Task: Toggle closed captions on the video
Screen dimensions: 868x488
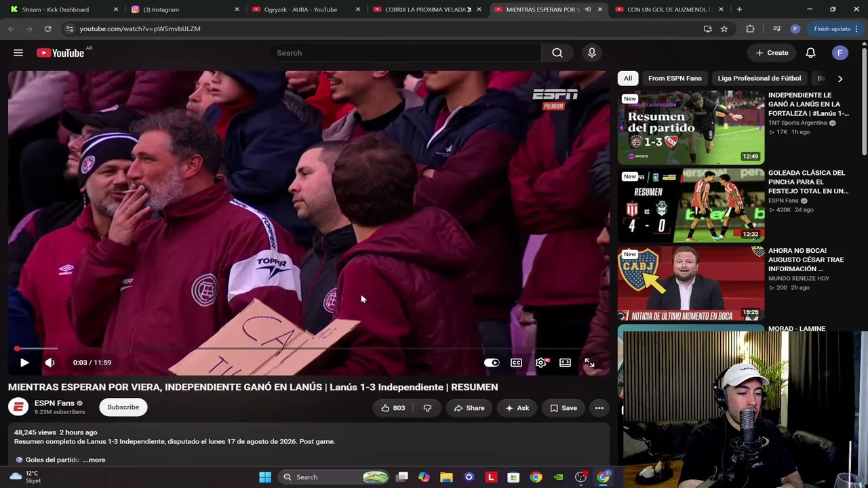Action: click(x=516, y=363)
